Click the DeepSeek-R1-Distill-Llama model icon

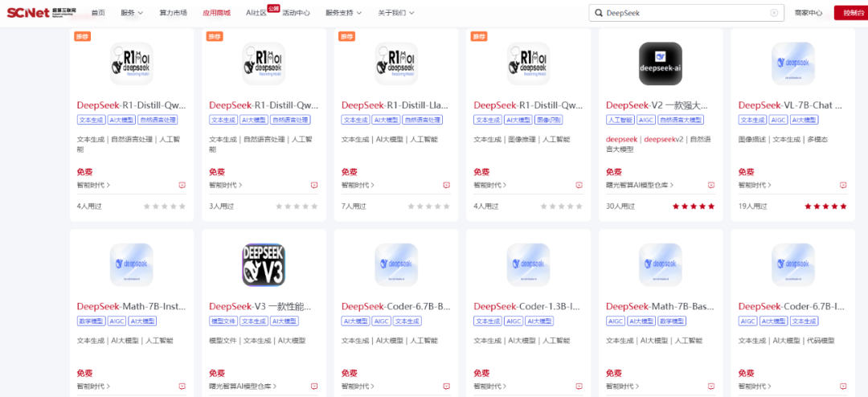tap(395, 63)
